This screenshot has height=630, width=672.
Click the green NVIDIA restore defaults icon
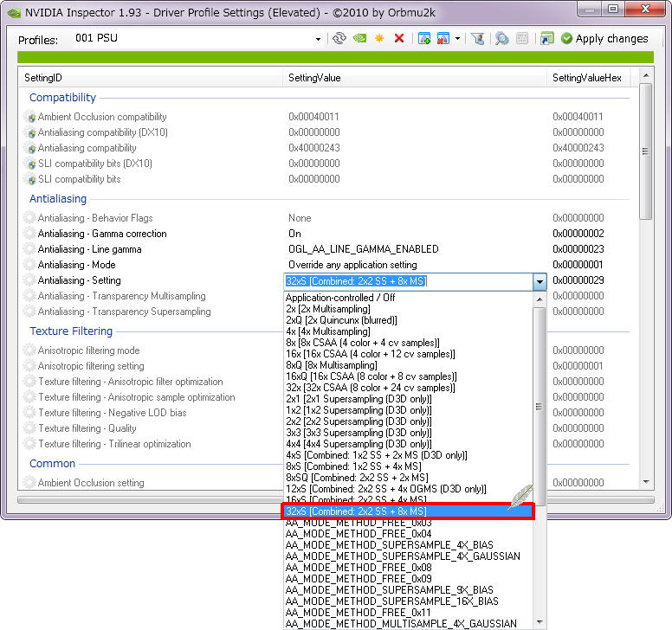point(359,39)
